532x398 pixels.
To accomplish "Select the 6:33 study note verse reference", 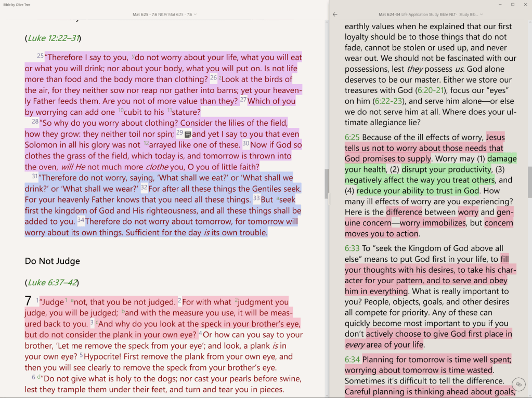I will point(352,248).
